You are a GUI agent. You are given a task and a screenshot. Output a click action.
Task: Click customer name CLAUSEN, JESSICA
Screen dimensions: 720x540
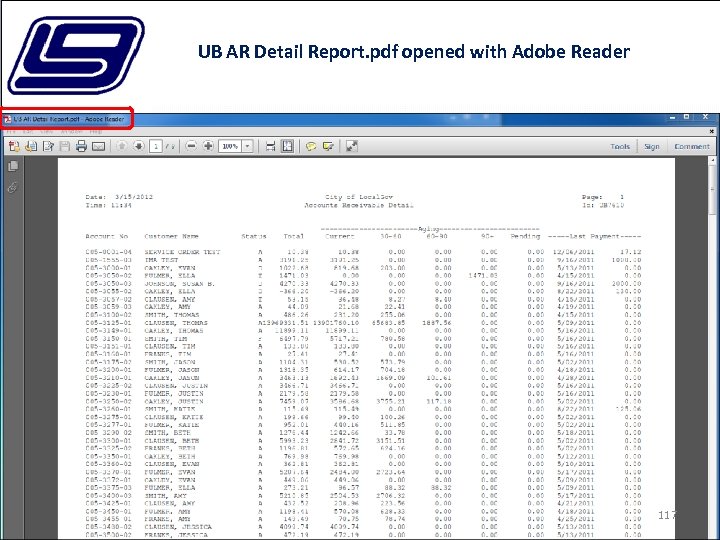178,527
